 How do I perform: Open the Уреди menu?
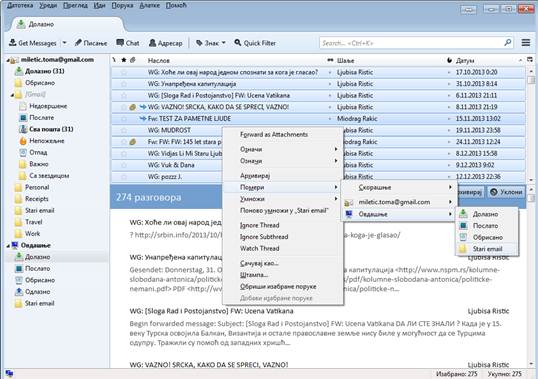point(48,5)
